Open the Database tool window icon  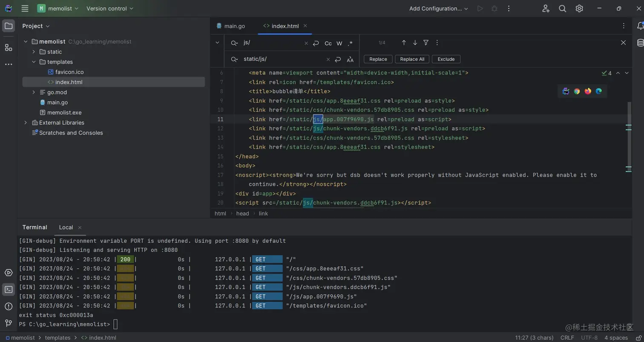coord(640,43)
